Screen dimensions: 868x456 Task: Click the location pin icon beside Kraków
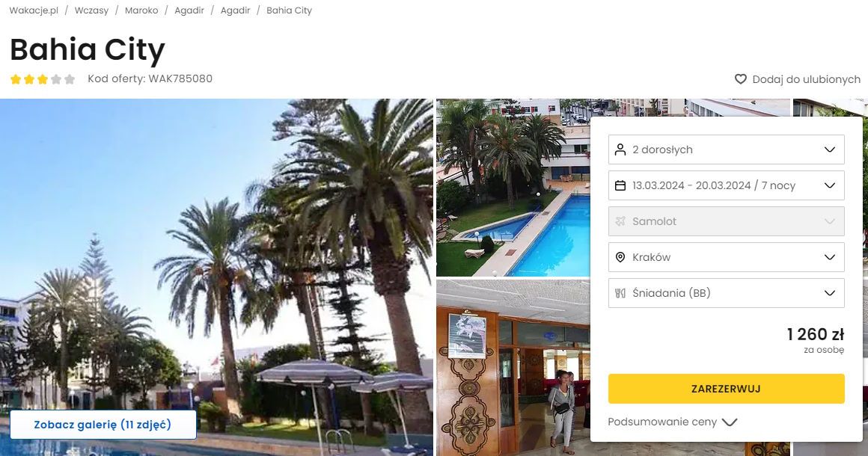click(x=620, y=257)
